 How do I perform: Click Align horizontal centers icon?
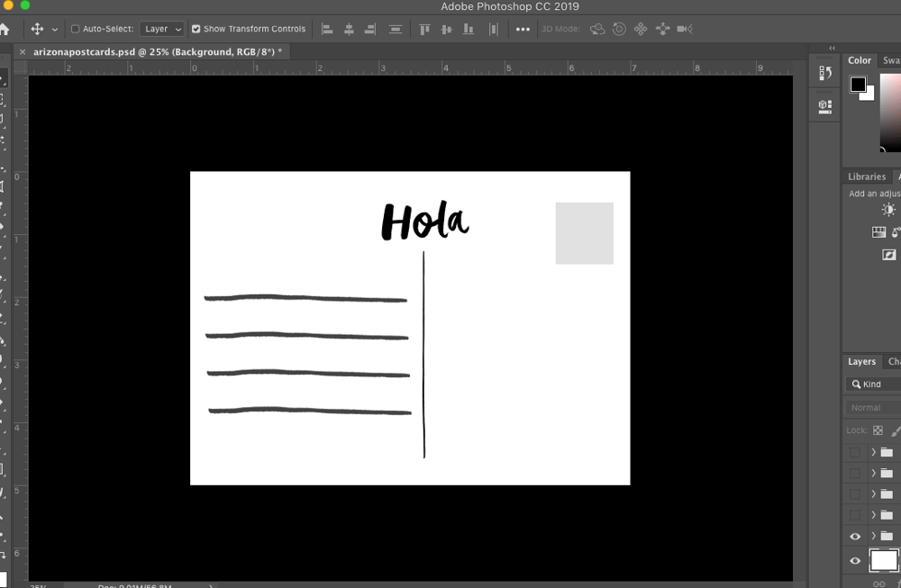pos(349,29)
